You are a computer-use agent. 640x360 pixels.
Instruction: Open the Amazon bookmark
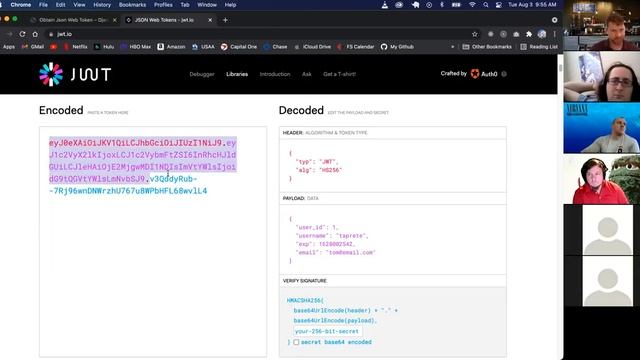pos(171,47)
